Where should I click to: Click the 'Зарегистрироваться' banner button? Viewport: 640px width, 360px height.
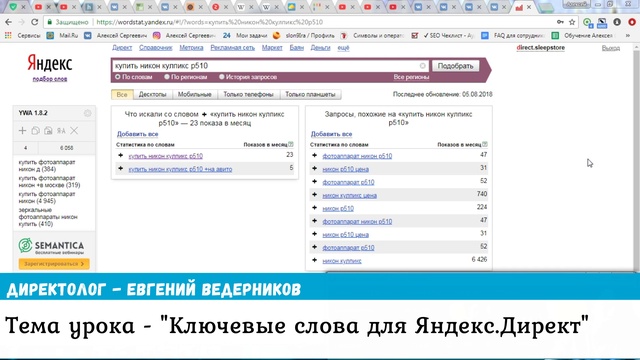click(54, 264)
